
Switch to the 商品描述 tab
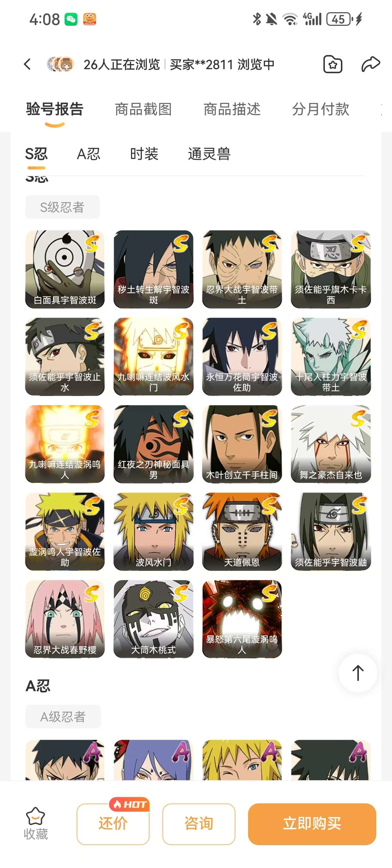tap(232, 109)
